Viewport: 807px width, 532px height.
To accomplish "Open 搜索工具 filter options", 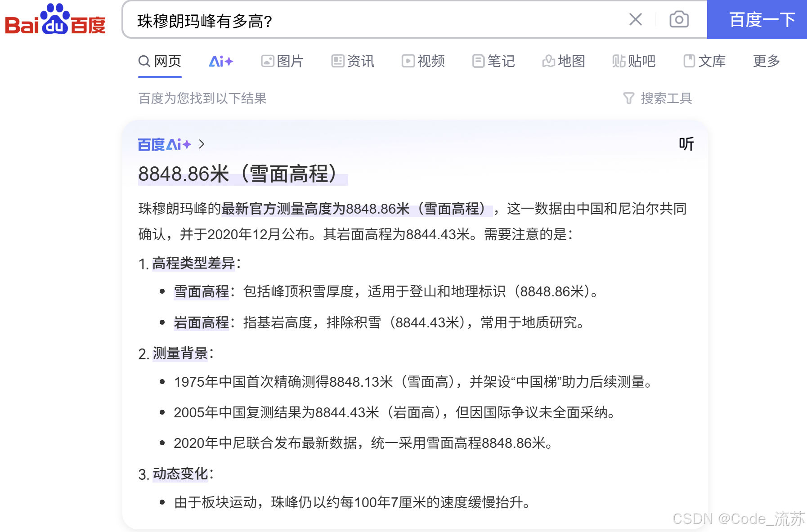I will pos(658,98).
